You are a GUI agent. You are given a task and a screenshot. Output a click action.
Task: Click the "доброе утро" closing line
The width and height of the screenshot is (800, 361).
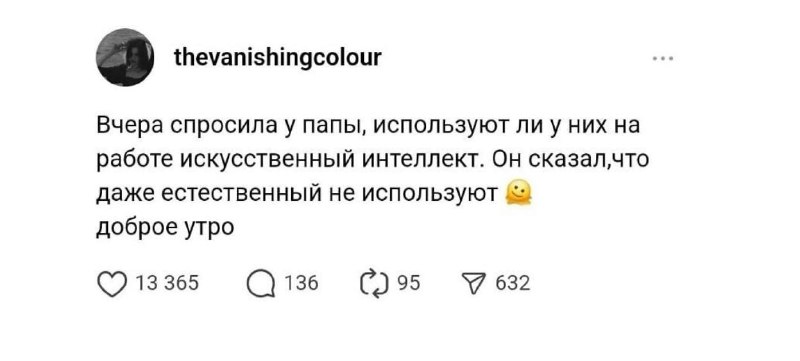[165, 228]
